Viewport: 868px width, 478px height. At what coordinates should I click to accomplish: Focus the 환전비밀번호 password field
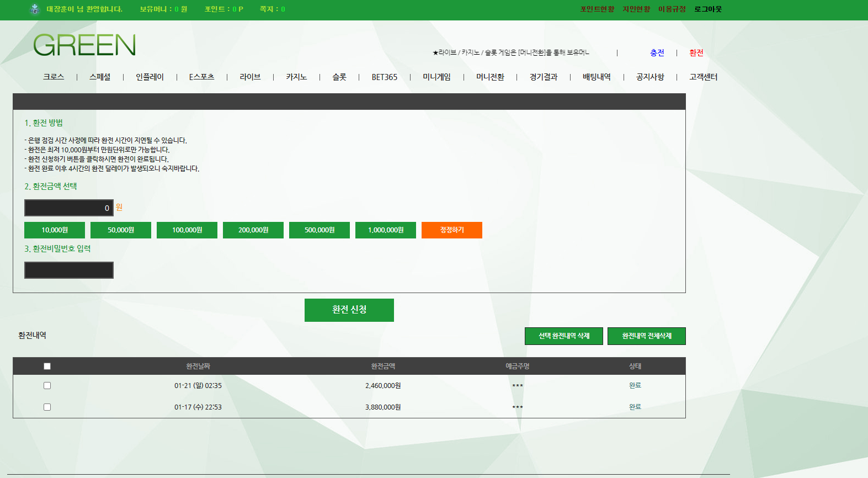[x=69, y=270]
